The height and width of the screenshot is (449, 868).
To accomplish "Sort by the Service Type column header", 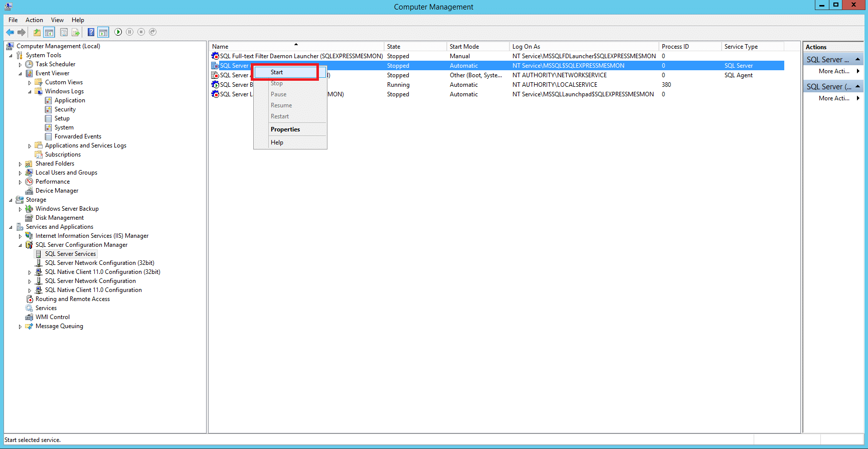I will coord(753,47).
